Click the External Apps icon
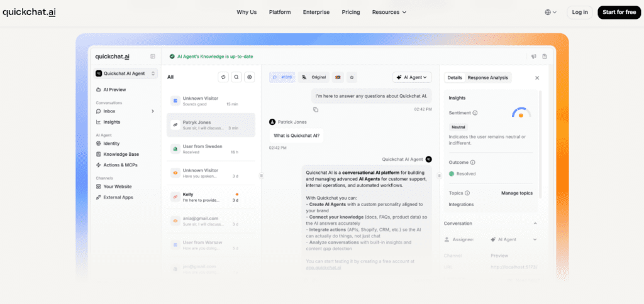The image size is (644, 304). (99, 197)
